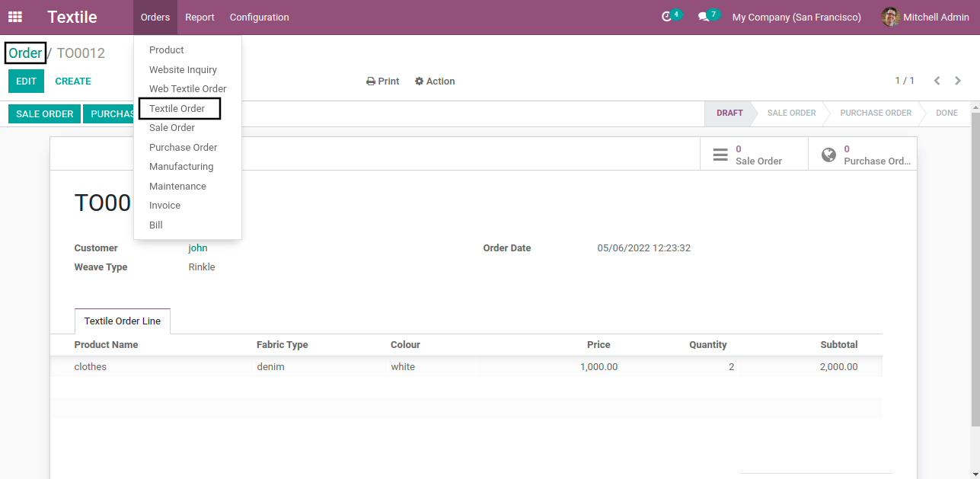
Task: Click the Rinkle weave type value
Action: coord(202,267)
